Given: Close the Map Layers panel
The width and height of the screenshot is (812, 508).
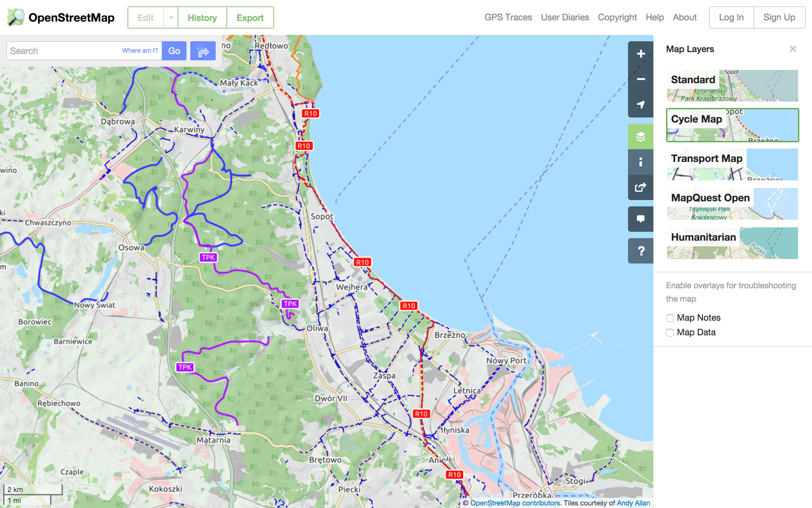Looking at the screenshot, I should point(793,49).
